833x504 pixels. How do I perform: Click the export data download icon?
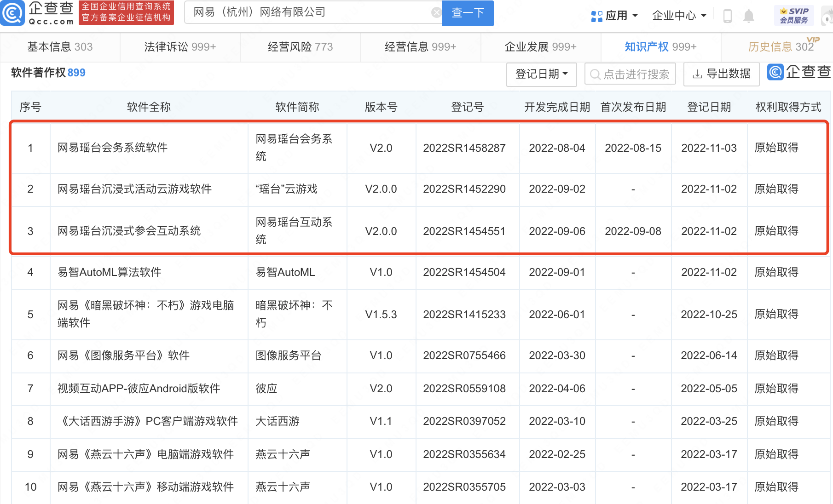point(697,74)
